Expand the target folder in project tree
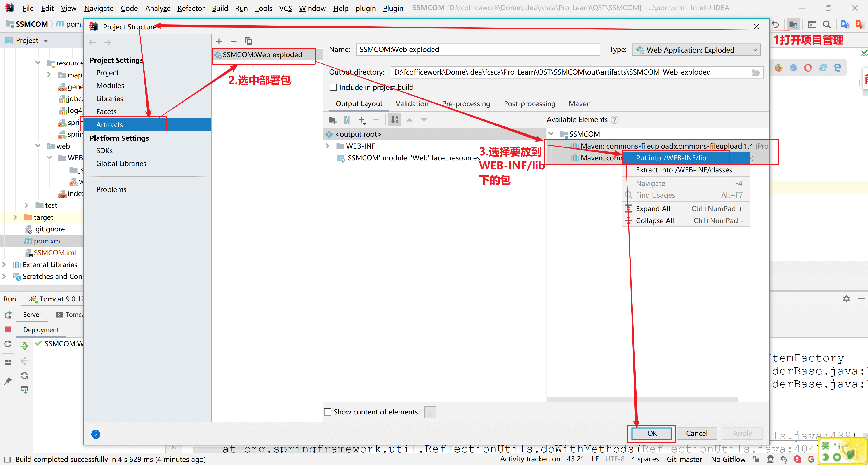This screenshot has width=868, height=465. pos(15,217)
